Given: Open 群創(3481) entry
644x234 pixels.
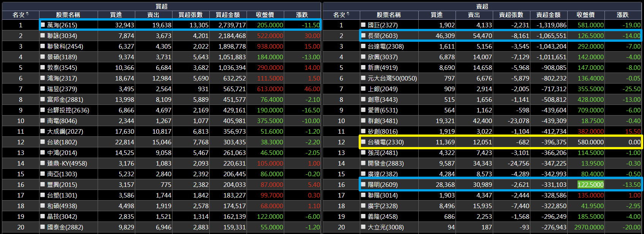Looking at the screenshot, I should 383,121.
